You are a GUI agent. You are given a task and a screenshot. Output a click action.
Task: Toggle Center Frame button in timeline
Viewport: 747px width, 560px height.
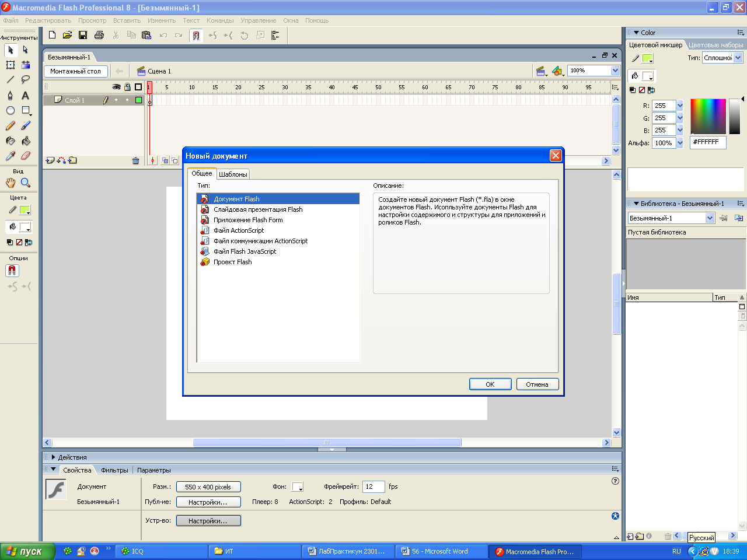tap(153, 160)
